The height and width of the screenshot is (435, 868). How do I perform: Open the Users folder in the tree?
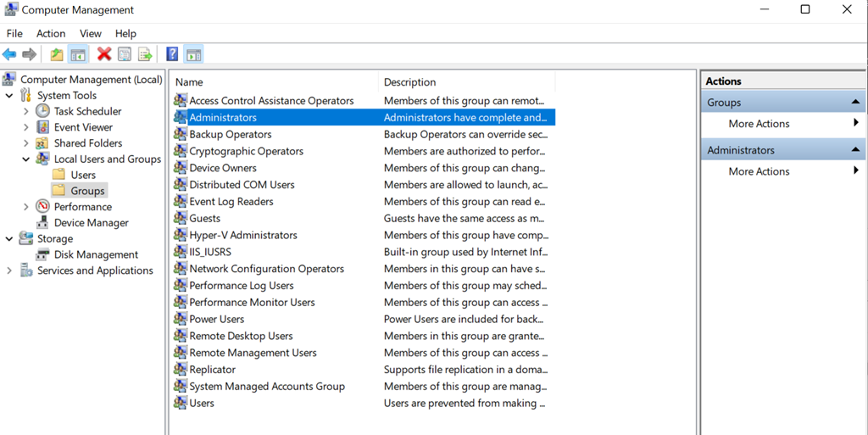pos(83,175)
